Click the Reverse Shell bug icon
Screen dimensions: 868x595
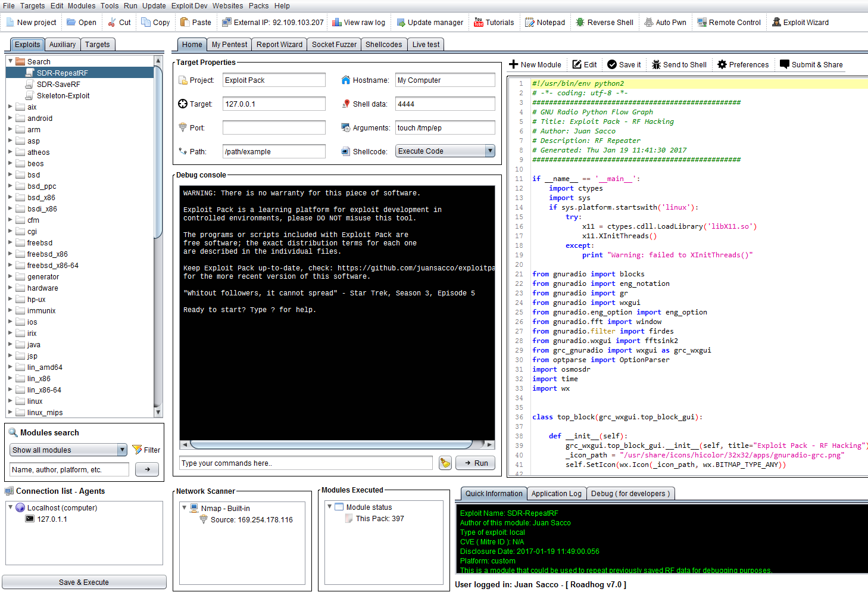point(580,23)
